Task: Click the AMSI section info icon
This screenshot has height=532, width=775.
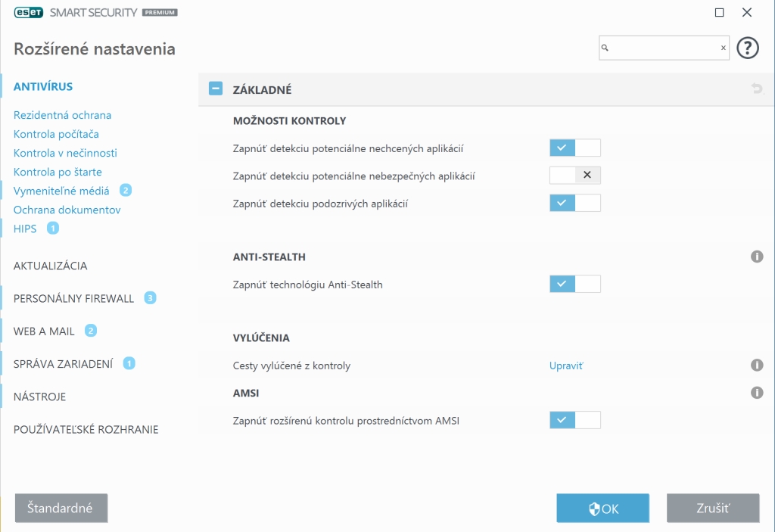Action: click(x=756, y=393)
